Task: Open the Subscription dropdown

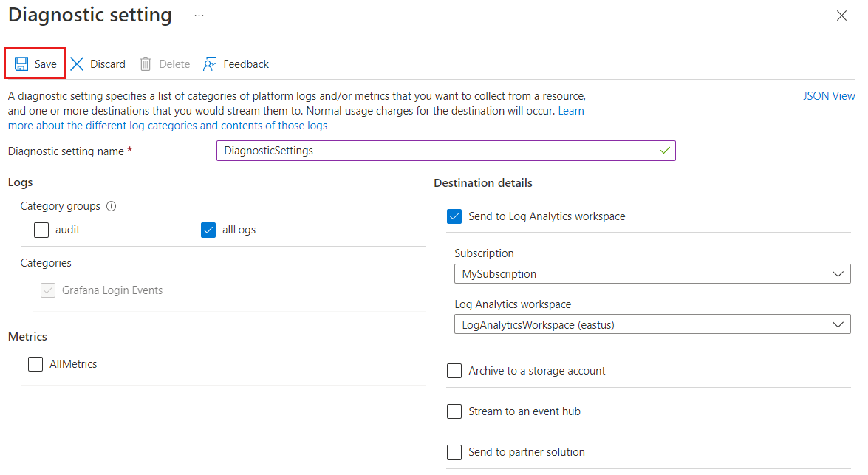Action: [x=838, y=273]
